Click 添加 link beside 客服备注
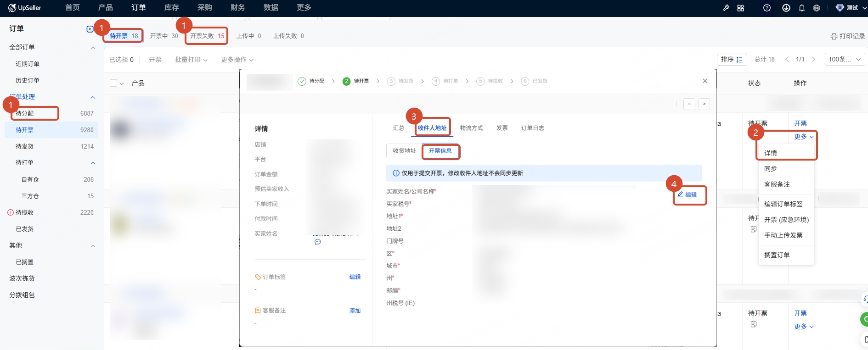868x350 pixels. click(x=355, y=311)
